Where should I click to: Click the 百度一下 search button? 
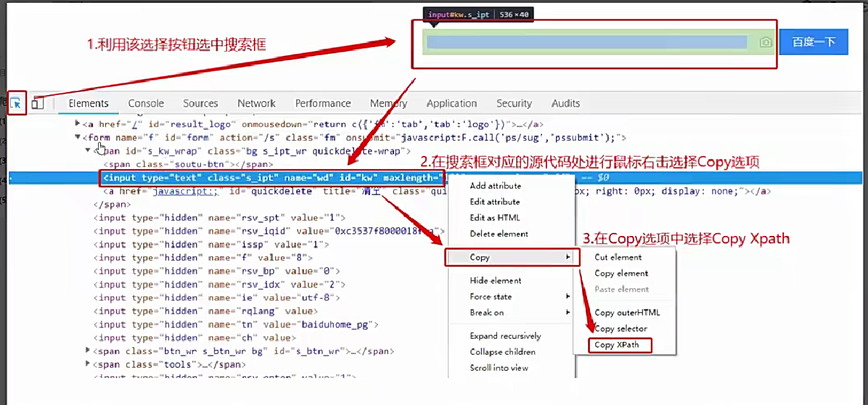(x=813, y=42)
